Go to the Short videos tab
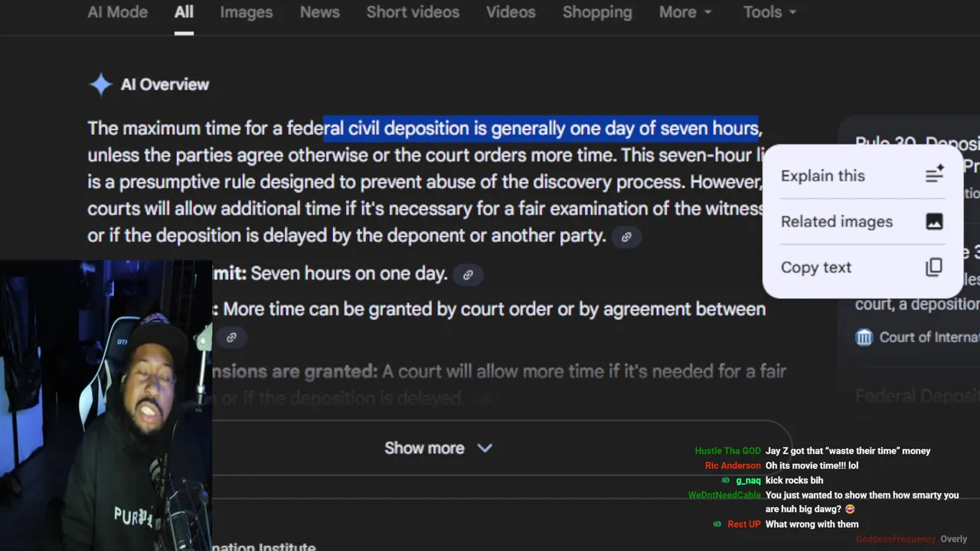 point(413,12)
